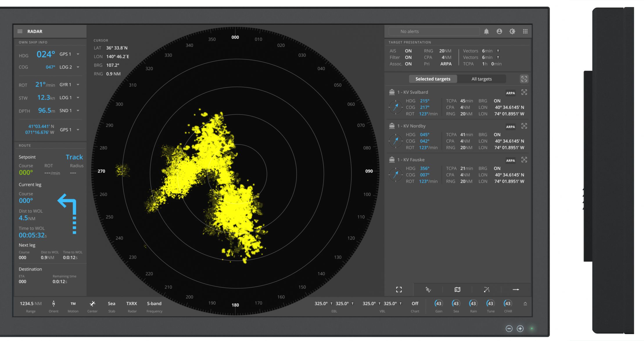Switch to All targets tab
The width and height of the screenshot is (644, 341).
point(481,79)
